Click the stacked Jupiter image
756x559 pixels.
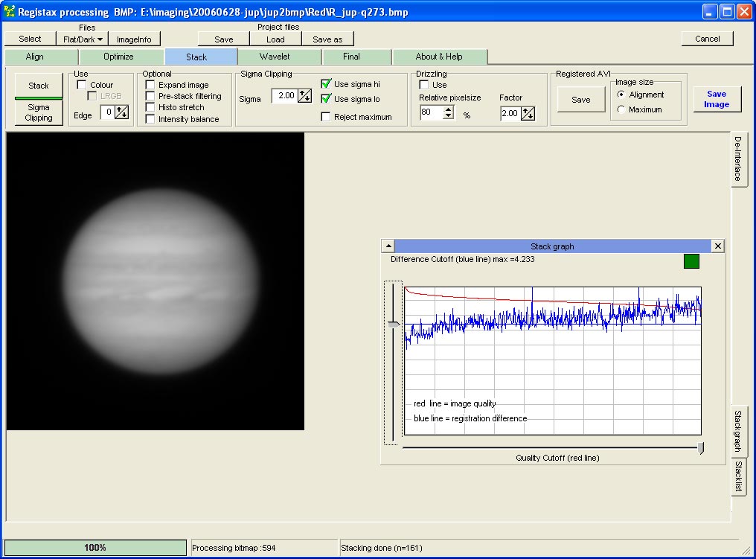[156, 281]
